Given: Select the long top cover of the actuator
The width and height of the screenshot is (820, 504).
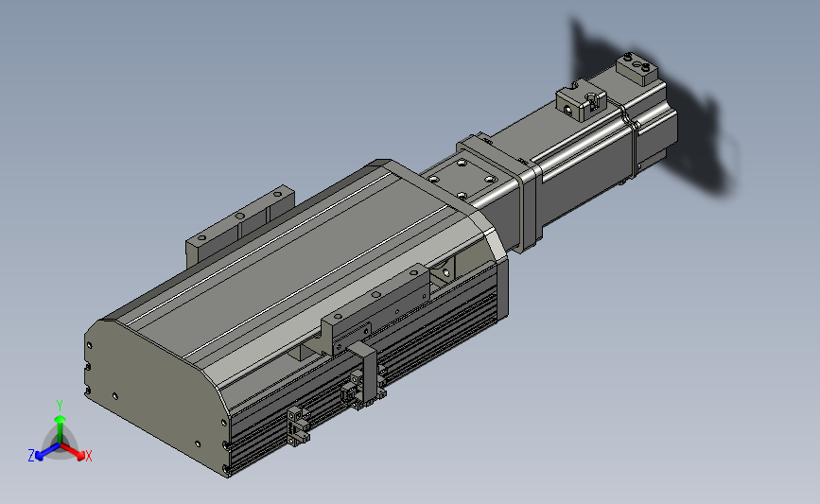Looking at the screenshot, I should pos(293,266).
